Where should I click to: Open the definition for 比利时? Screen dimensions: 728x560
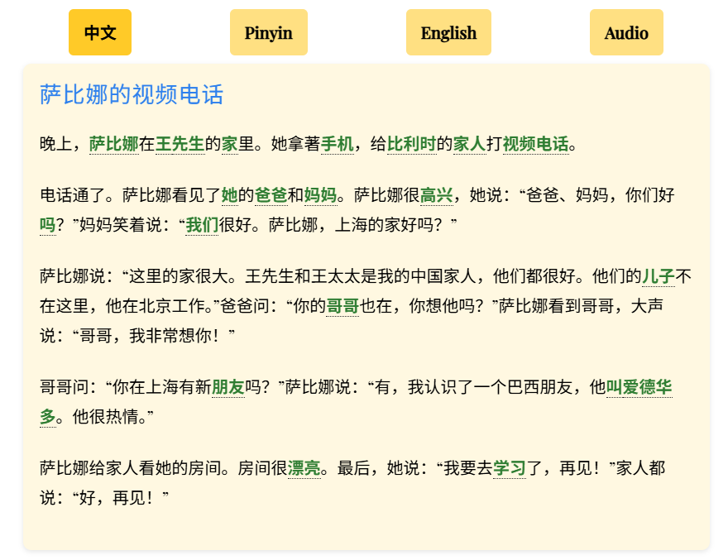pos(411,144)
